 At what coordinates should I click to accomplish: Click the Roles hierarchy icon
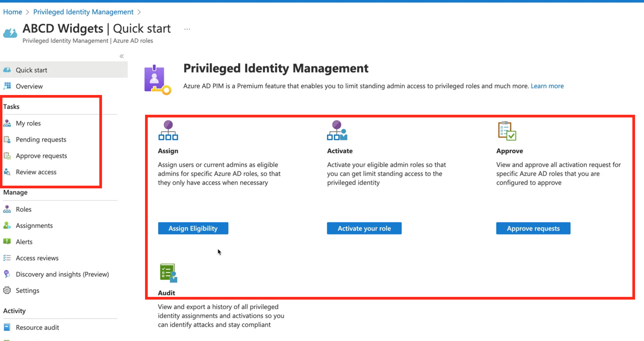[7, 209]
